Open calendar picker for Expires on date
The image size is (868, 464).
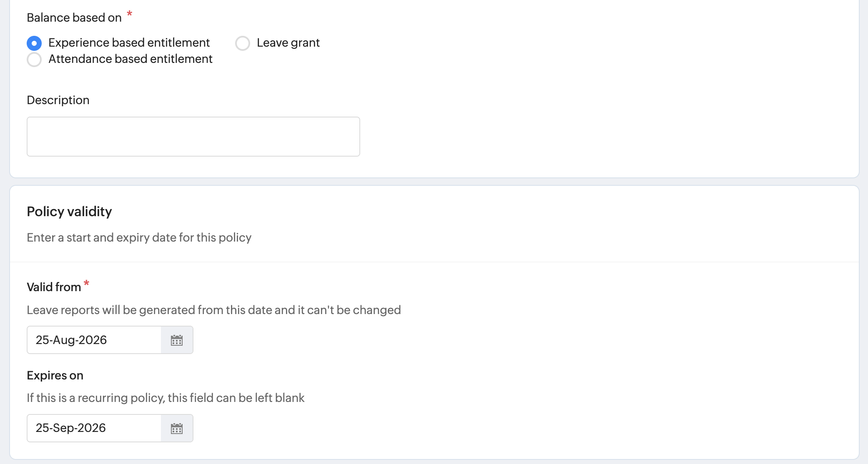[177, 428]
